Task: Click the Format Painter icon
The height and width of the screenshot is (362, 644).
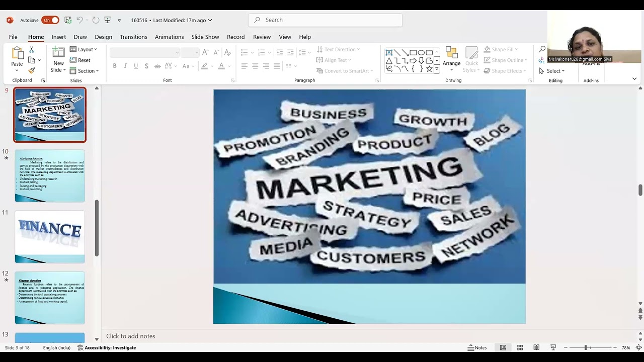Action: [31, 71]
